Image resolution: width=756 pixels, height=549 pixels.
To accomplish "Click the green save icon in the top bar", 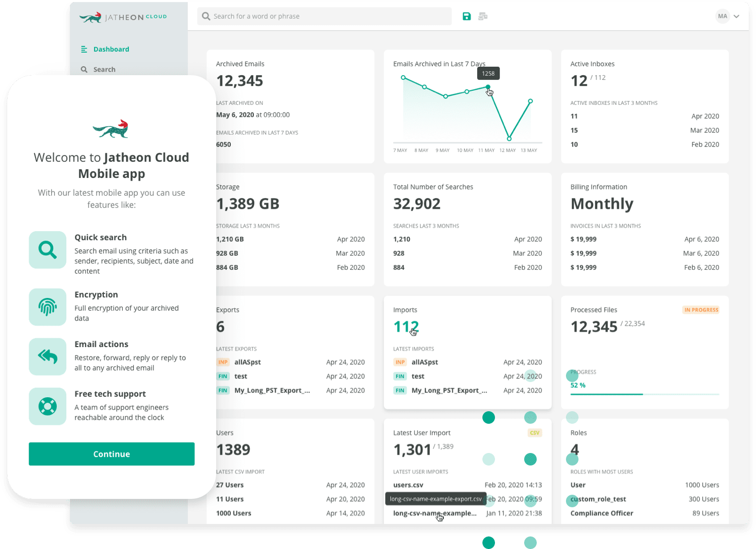I will pyautogui.click(x=467, y=16).
